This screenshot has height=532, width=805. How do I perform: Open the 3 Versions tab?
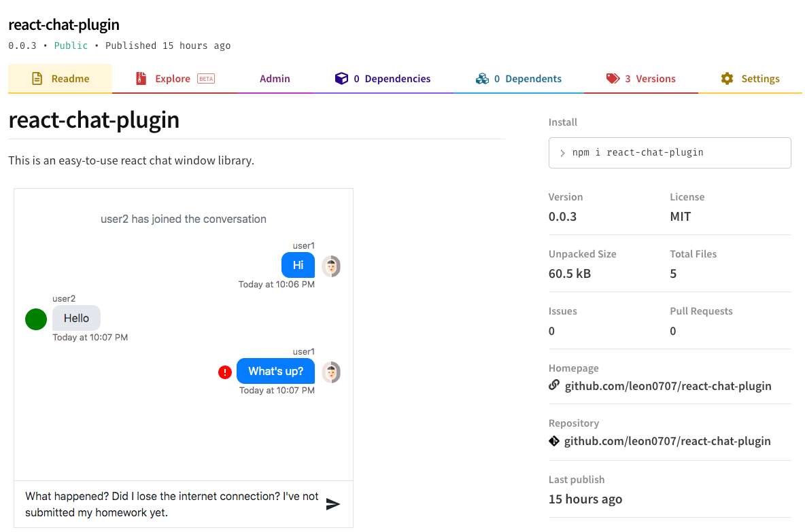640,78
